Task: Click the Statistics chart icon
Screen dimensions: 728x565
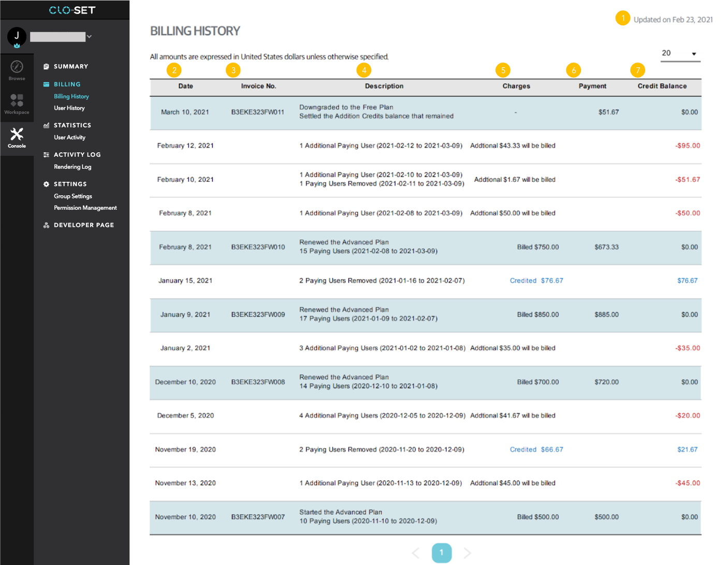Action: 46,125
